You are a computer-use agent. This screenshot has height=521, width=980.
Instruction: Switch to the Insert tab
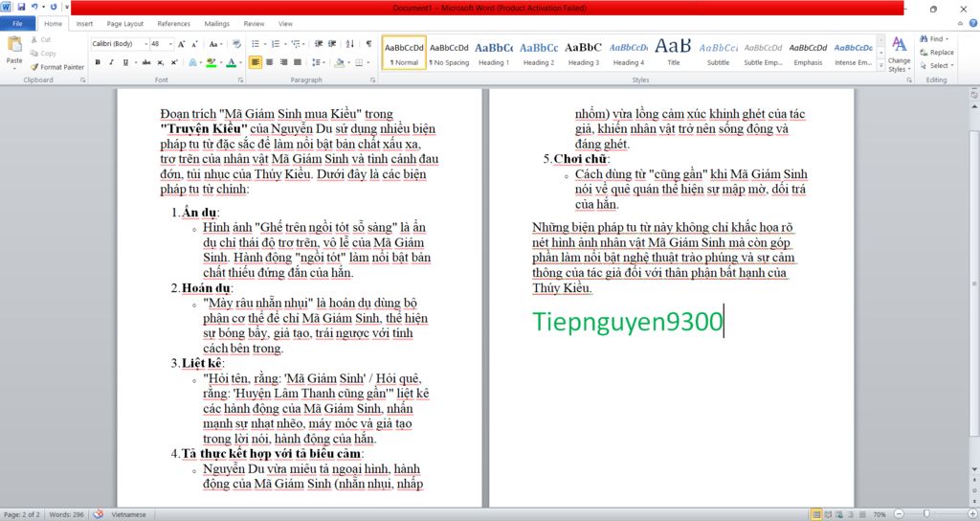[84, 24]
